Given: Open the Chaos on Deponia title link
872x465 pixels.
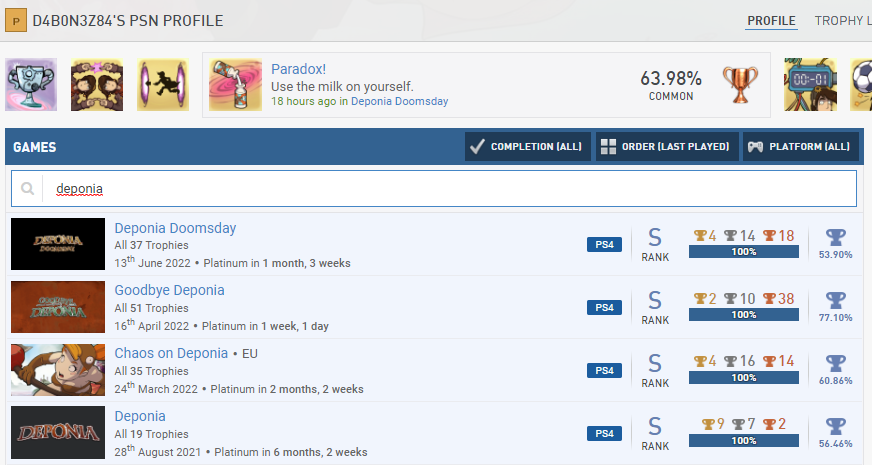Looking at the screenshot, I should (x=171, y=353).
